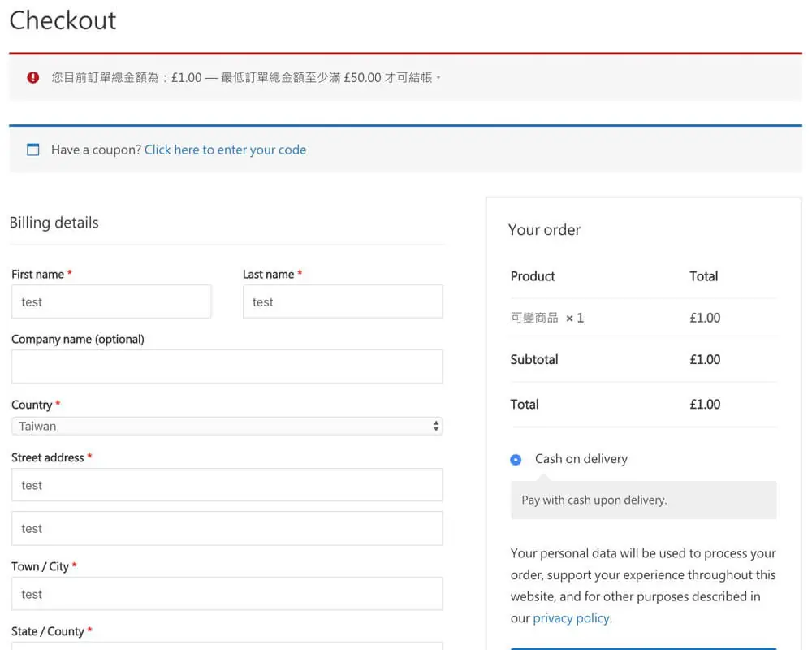Screen dimensions: 812x650
Task: Click into the Last name field
Action: [x=343, y=301]
